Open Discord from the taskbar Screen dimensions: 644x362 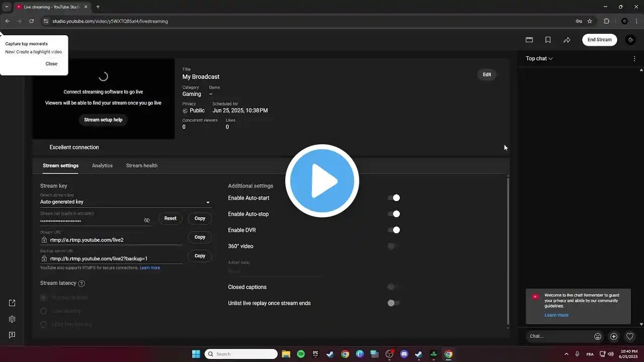coord(404,354)
